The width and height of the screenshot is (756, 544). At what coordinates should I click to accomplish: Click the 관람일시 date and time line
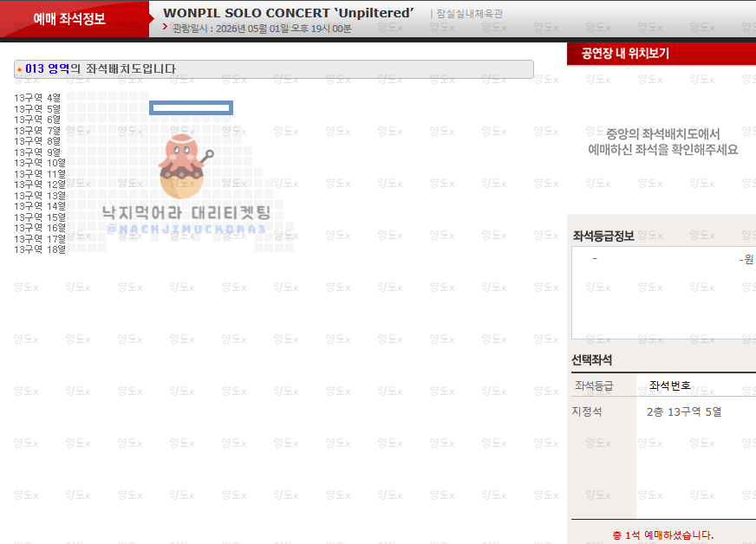click(262, 29)
